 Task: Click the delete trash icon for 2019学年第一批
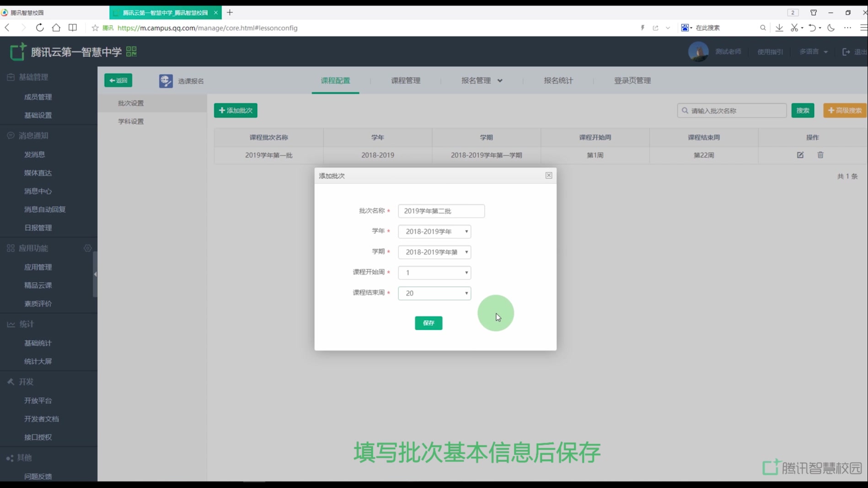[x=820, y=155]
